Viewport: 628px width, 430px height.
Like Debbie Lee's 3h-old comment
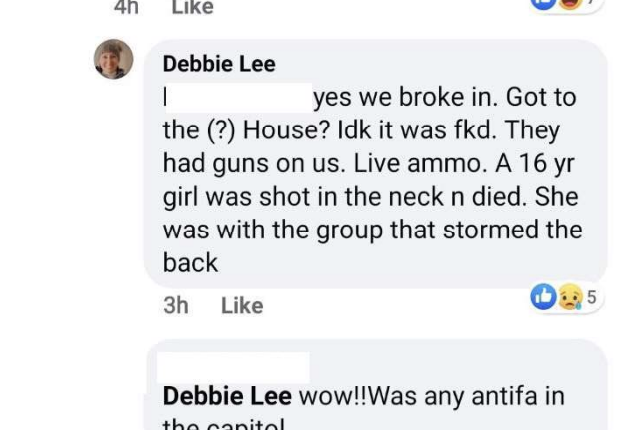pos(242,306)
